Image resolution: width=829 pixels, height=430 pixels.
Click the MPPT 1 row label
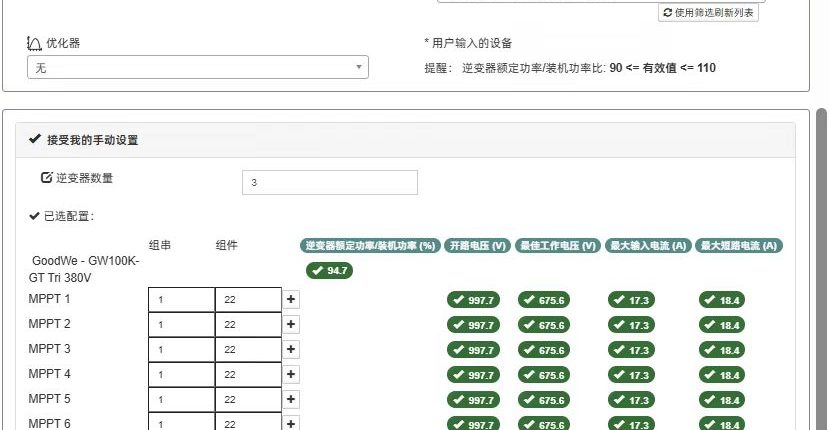pyautogui.click(x=49, y=299)
